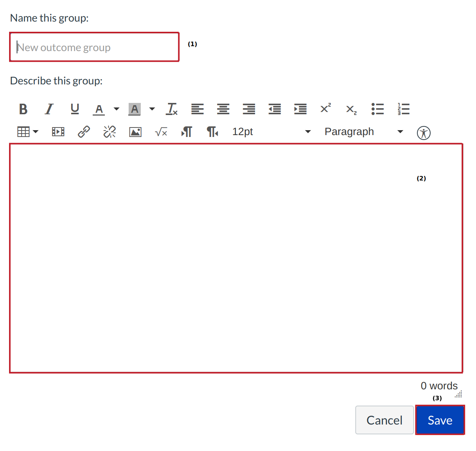Insert a numbered list
This screenshot has width=476, height=451.
(403, 109)
